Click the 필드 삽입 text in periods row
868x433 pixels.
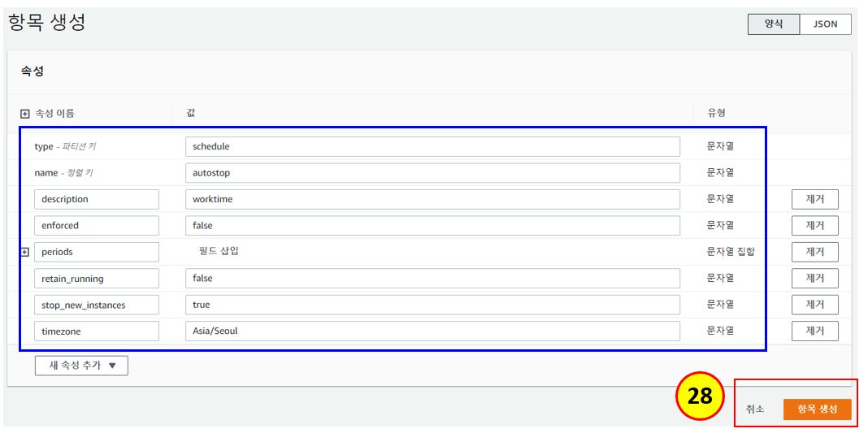pyautogui.click(x=219, y=252)
